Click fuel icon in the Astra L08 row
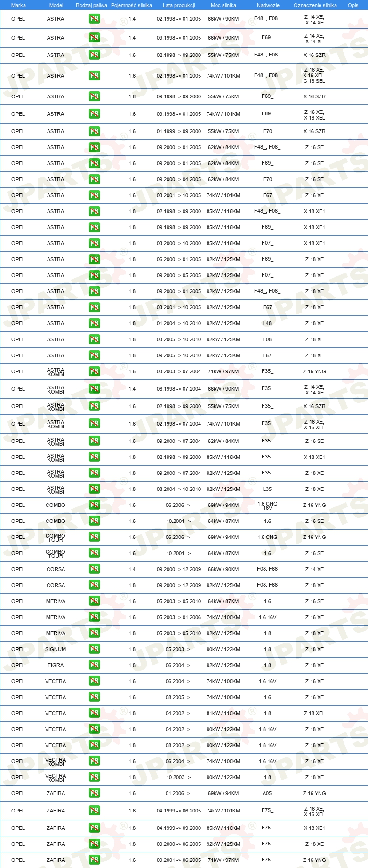This screenshot has width=368, height=868. (94, 339)
